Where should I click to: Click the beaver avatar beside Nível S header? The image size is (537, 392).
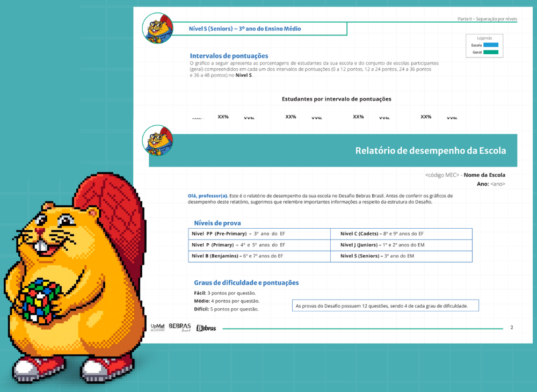tap(157, 28)
